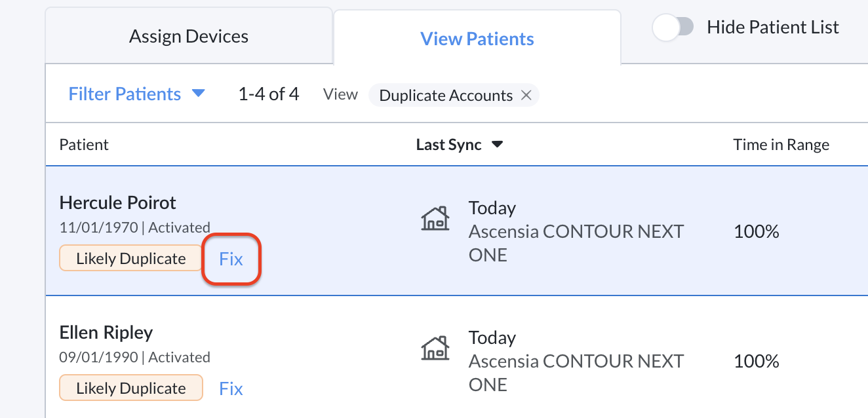Viewport: 868px width, 418px height.
Task: Open the Filter Patients chevron icon
Action: 198,94
